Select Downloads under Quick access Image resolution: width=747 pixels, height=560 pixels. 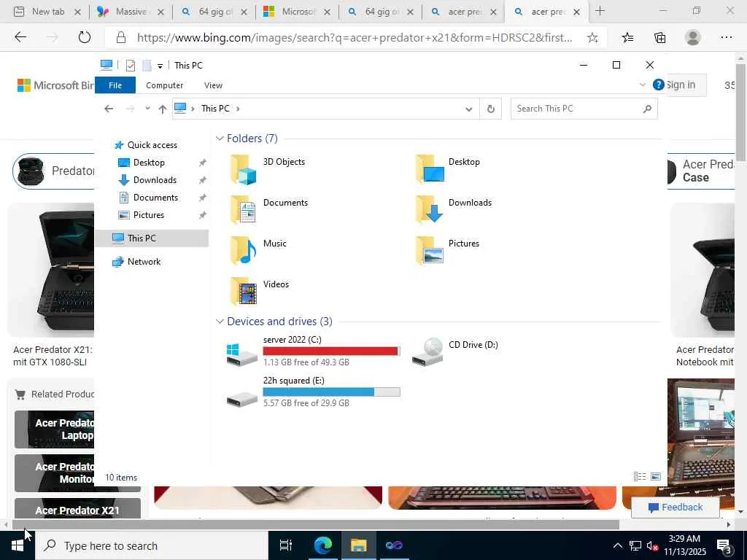pyautogui.click(x=155, y=180)
